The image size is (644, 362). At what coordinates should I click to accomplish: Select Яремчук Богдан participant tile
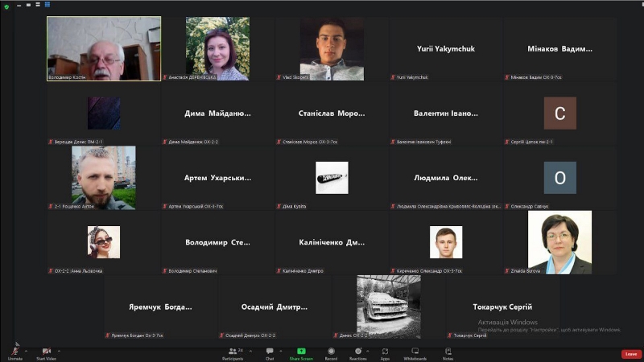160,306
